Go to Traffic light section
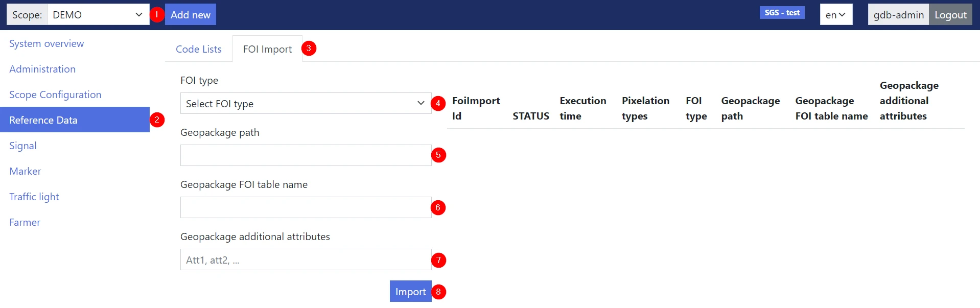The image size is (980, 308). pos(34,197)
